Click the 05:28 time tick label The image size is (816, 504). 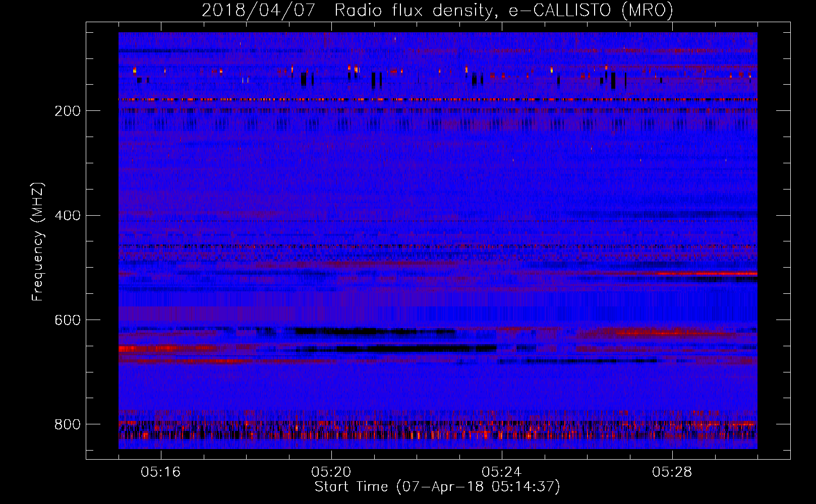[x=672, y=472]
